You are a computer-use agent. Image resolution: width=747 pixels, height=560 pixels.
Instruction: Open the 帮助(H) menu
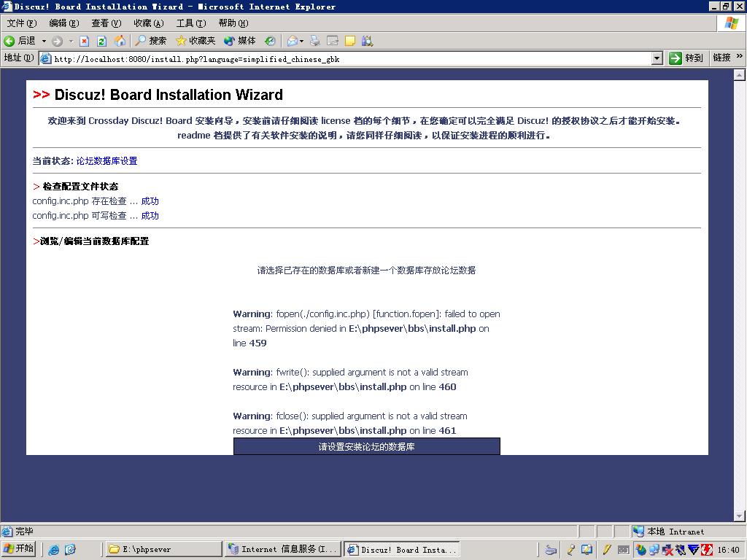pyautogui.click(x=233, y=23)
